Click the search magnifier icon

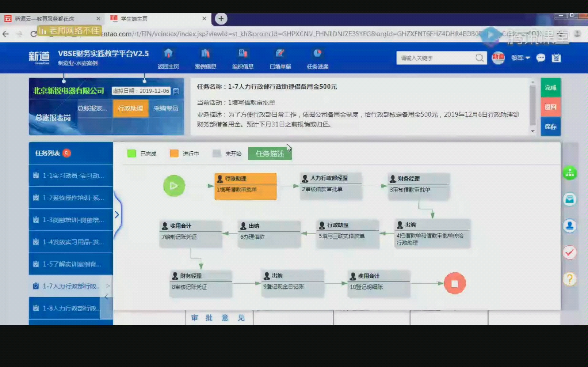pyautogui.click(x=479, y=58)
